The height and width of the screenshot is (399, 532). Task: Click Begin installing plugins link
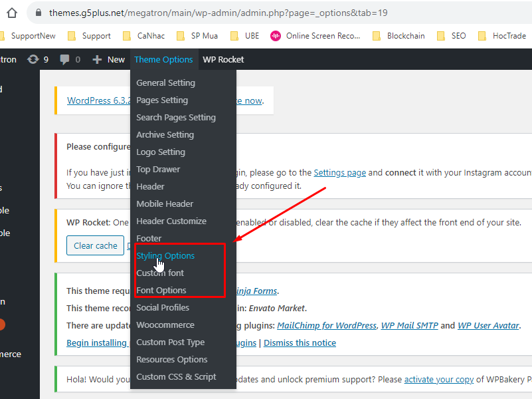[98, 342]
